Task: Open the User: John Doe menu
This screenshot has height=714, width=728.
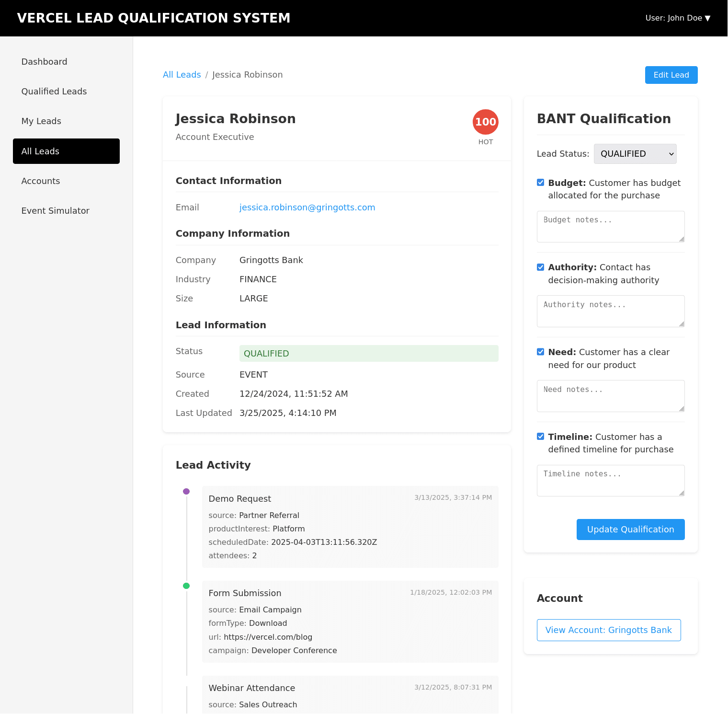Action: click(x=678, y=18)
